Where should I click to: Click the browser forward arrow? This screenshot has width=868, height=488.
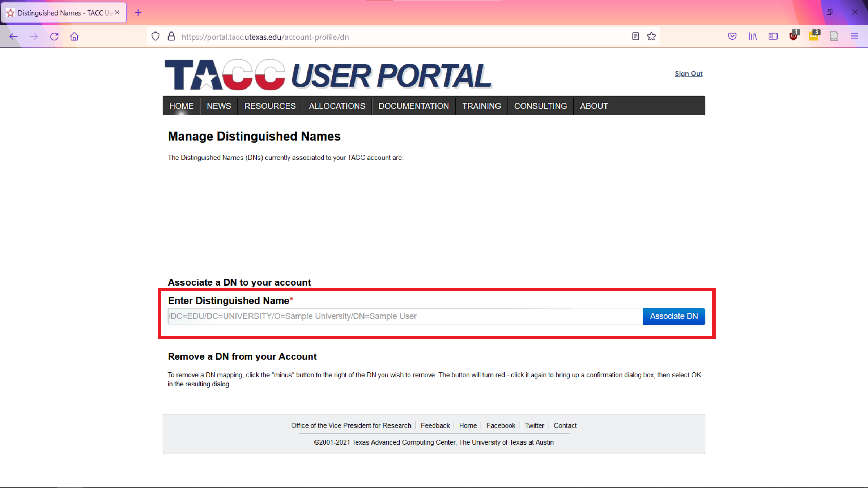(34, 37)
